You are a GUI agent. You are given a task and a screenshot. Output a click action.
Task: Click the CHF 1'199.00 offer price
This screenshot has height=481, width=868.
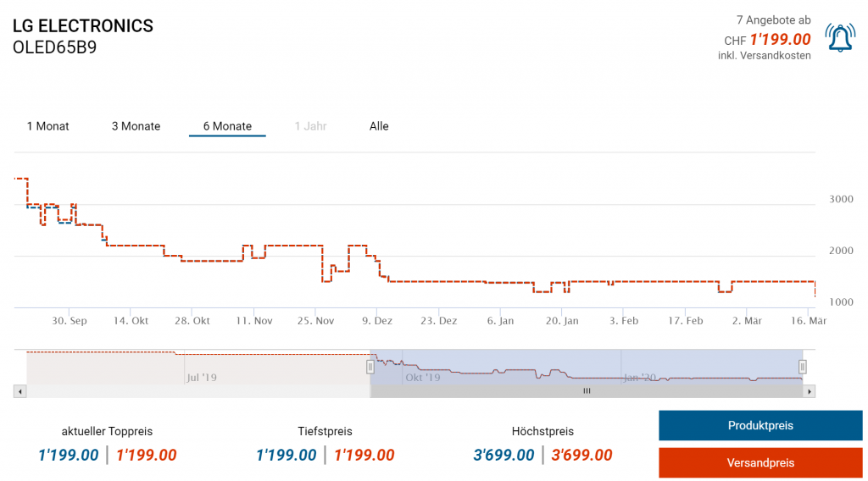click(x=780, y=39)
